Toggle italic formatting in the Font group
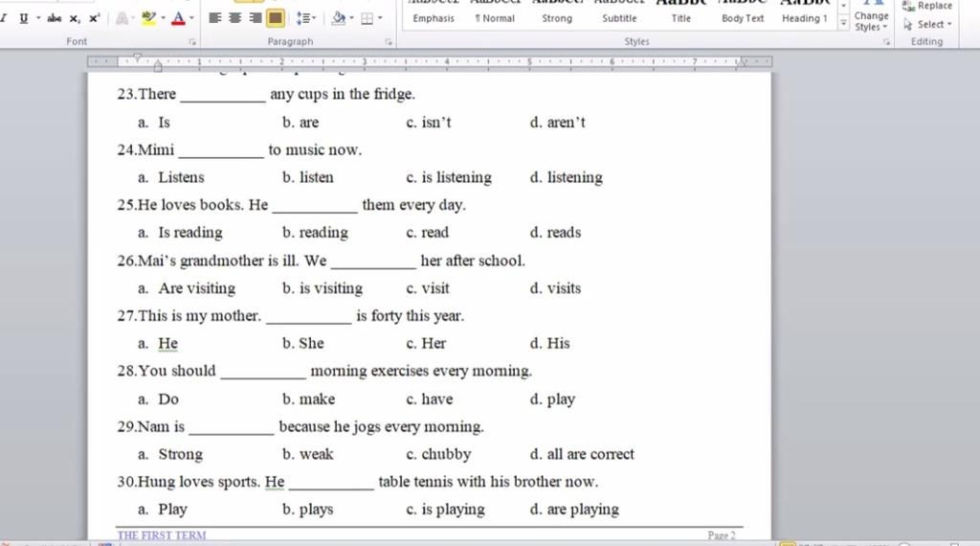The height and width of the screenshot is (546, 980). (4, 18)
